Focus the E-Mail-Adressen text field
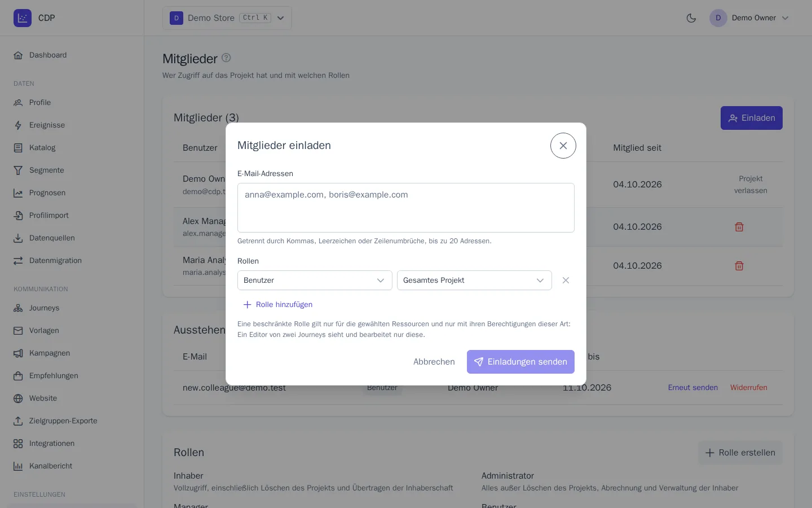Screen dimensions: 812x508 (406, 208)
